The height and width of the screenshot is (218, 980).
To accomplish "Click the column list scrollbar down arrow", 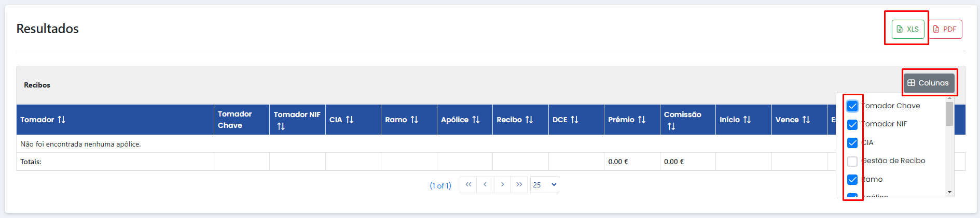I will coord(950,192).
